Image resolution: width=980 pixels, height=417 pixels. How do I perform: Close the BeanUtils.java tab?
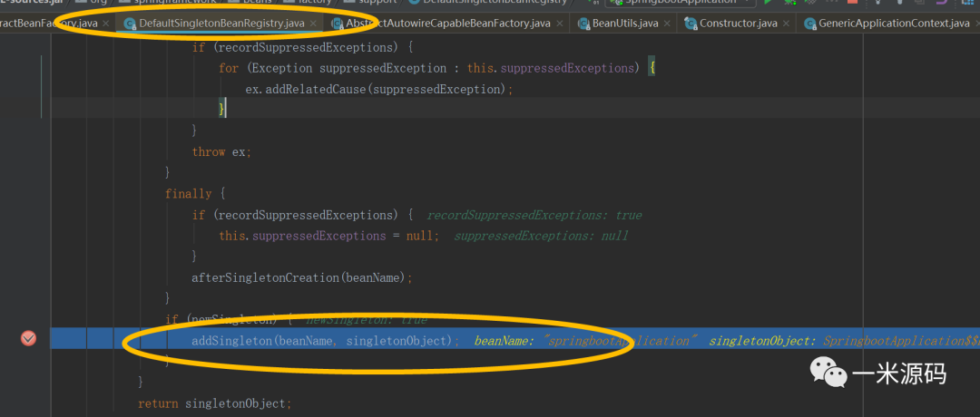[668, 23]
